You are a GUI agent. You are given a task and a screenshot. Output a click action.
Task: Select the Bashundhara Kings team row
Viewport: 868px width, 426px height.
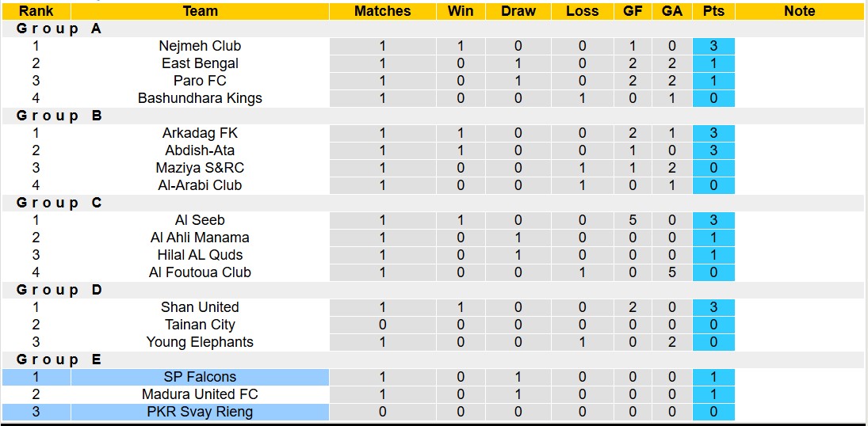[200, 98]
